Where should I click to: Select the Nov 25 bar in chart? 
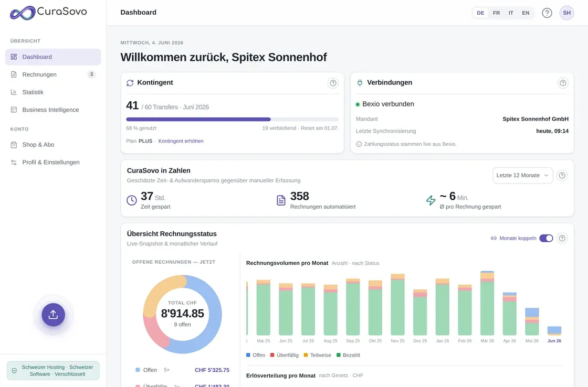point(397,304)
